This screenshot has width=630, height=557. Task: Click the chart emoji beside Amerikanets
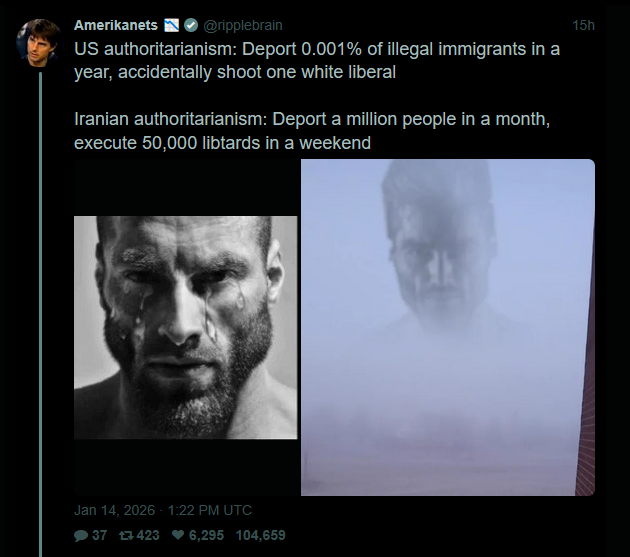171,25
